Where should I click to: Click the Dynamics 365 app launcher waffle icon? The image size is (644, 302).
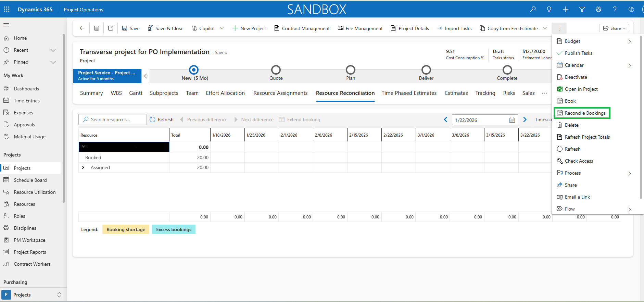point(7,9)
